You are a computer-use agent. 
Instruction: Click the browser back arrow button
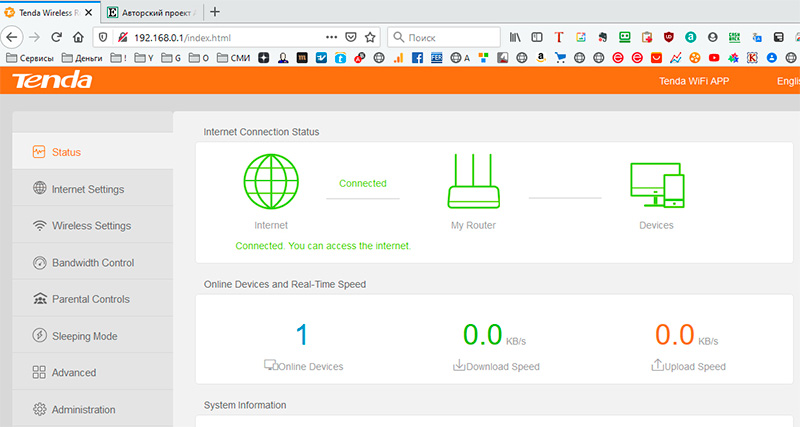tap(12, 36)
